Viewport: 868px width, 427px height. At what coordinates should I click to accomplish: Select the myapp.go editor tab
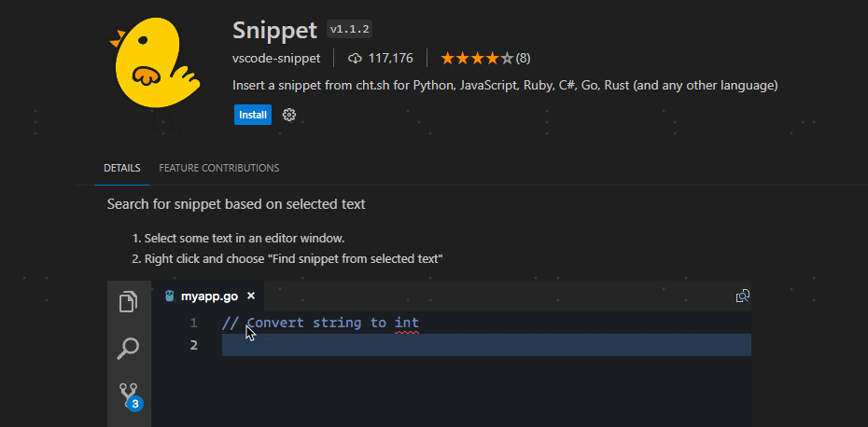point(209,296)
